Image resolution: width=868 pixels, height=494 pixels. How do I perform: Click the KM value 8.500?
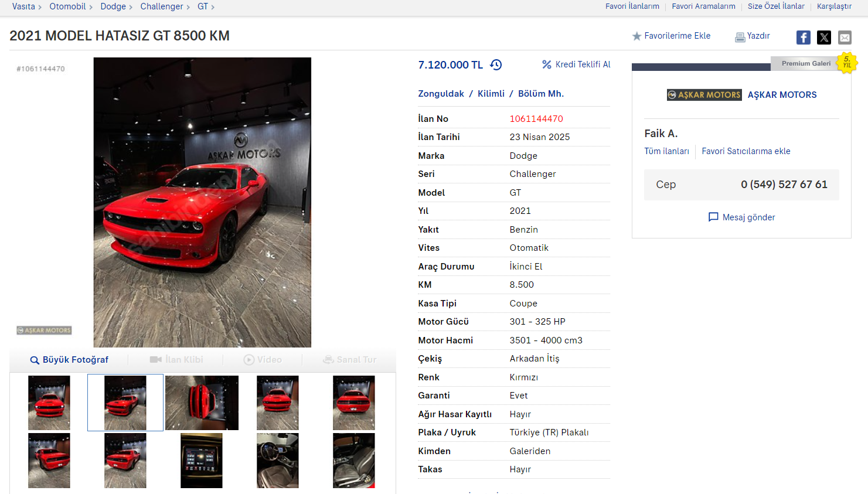(522, 285)
